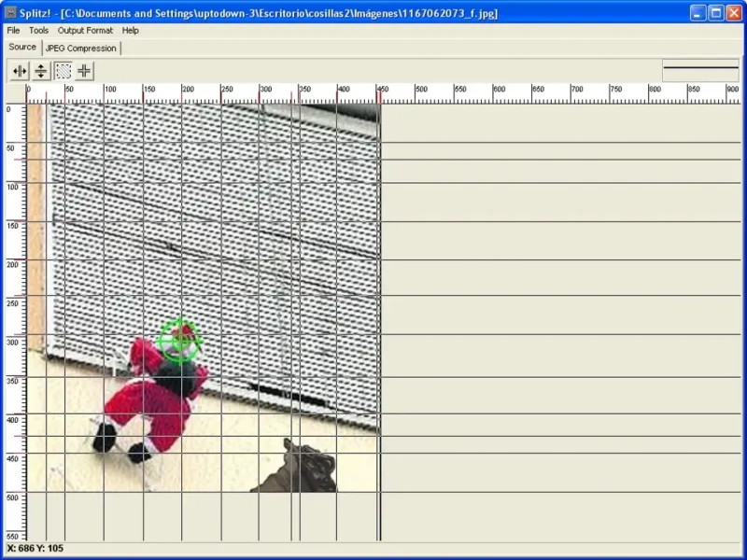747x560 pixels.
Task: Maximize the Splitz! window
Action: pos(716,13)
